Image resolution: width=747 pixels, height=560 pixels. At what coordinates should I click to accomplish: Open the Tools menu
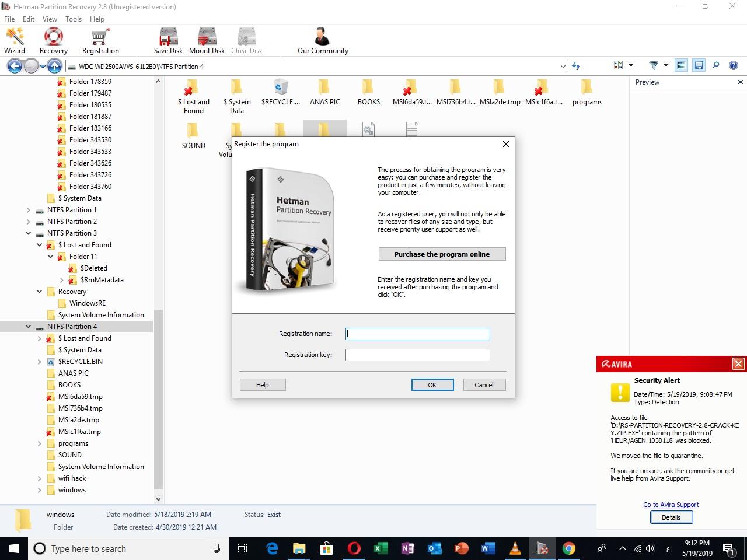click(x=74, y=19)
